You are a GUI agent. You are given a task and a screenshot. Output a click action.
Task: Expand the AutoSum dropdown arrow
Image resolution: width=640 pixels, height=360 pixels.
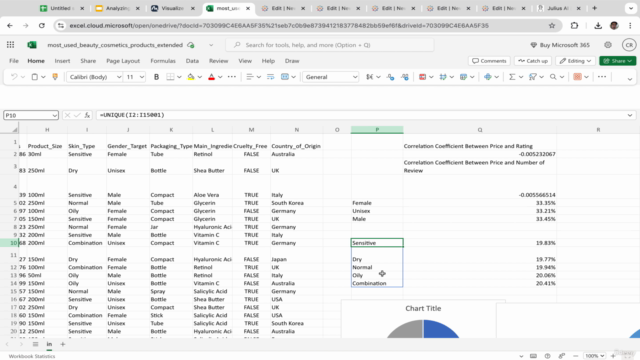pyautogui.click(x=521, y=77)
